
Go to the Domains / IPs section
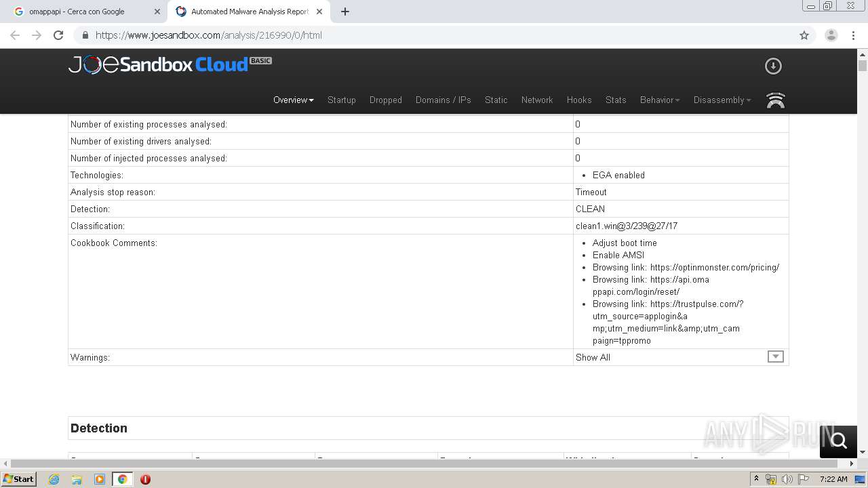click(x=443, y=100)
